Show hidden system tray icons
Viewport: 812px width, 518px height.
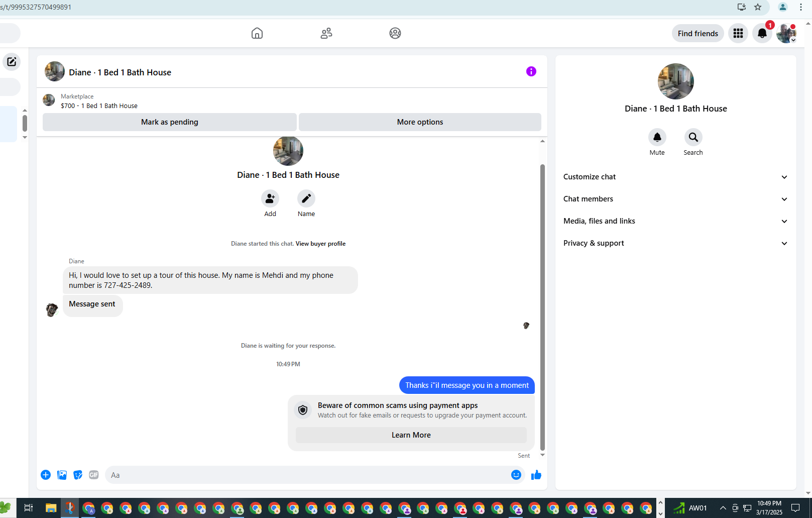tap(723, 508)
